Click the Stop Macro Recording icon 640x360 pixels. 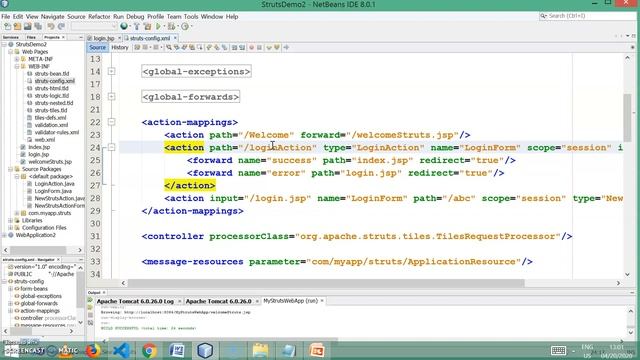click(x=259, y=48)
